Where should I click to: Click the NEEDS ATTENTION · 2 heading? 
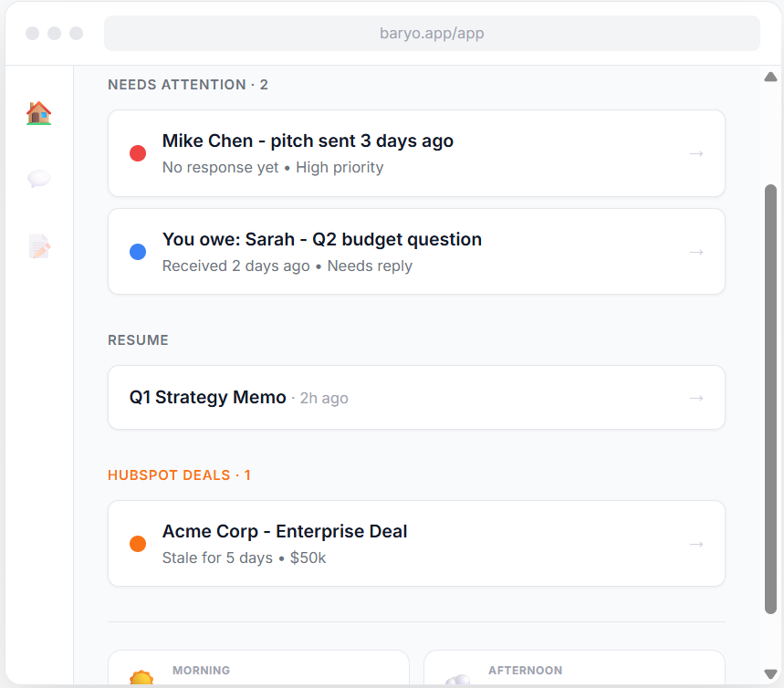click(x=188, y=85)
